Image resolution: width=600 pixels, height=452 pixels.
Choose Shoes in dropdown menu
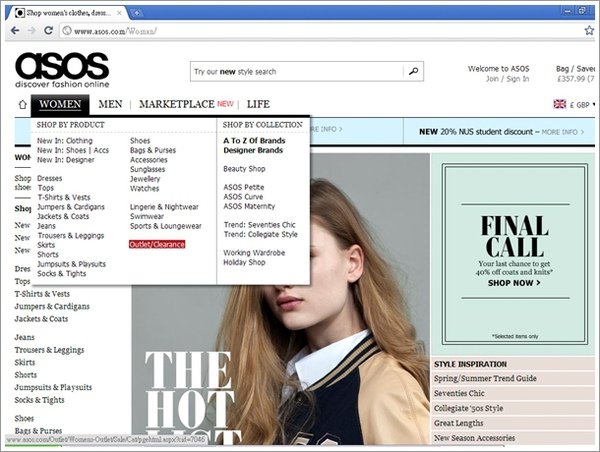pos(140,140)
